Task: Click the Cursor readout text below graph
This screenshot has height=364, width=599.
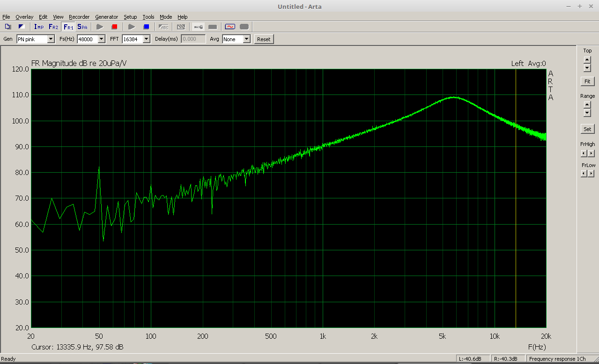Action: tap(77, 347)
